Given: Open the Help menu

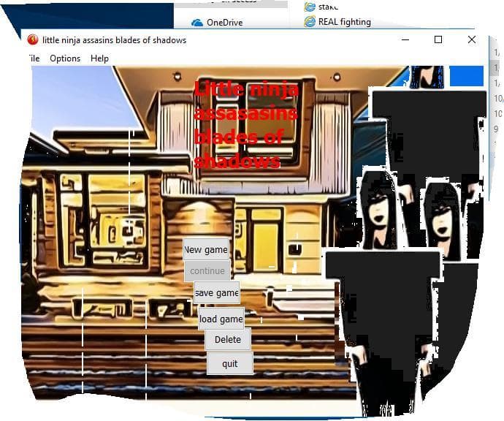Looking at the screenshot, I should [x=99, y=58].
